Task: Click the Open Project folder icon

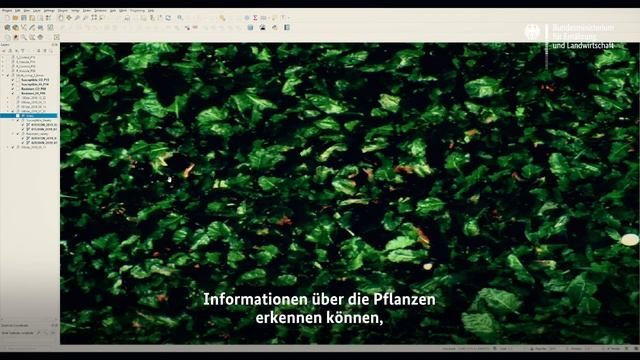Action: [x=15, y=18]
